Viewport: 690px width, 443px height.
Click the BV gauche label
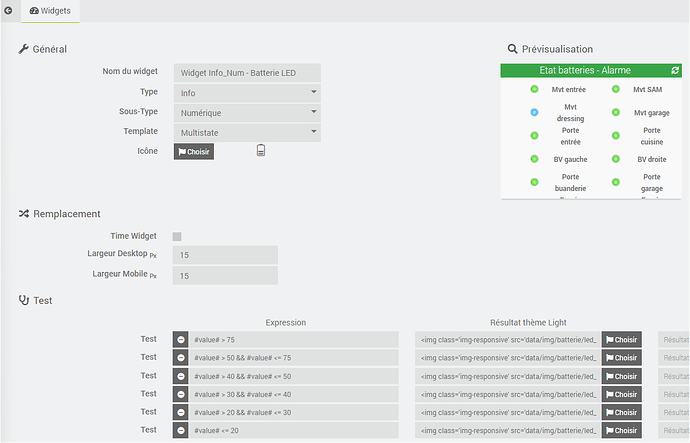570,159
